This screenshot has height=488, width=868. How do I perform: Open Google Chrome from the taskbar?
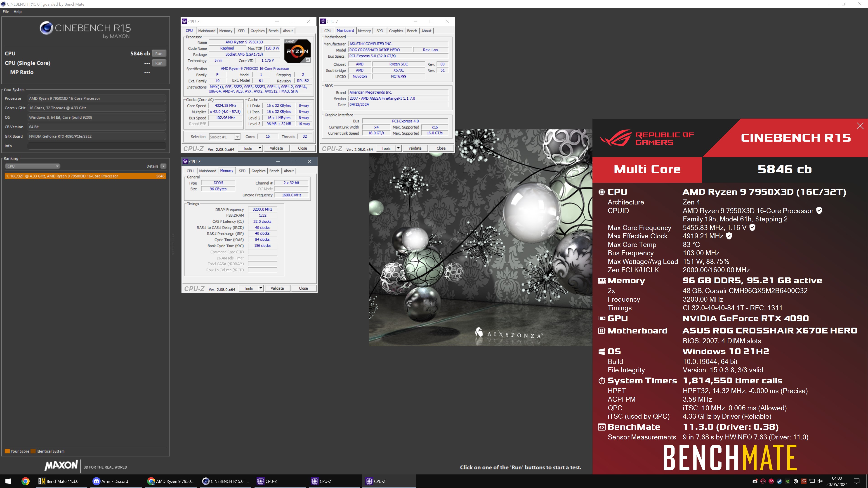coord(25,481)
